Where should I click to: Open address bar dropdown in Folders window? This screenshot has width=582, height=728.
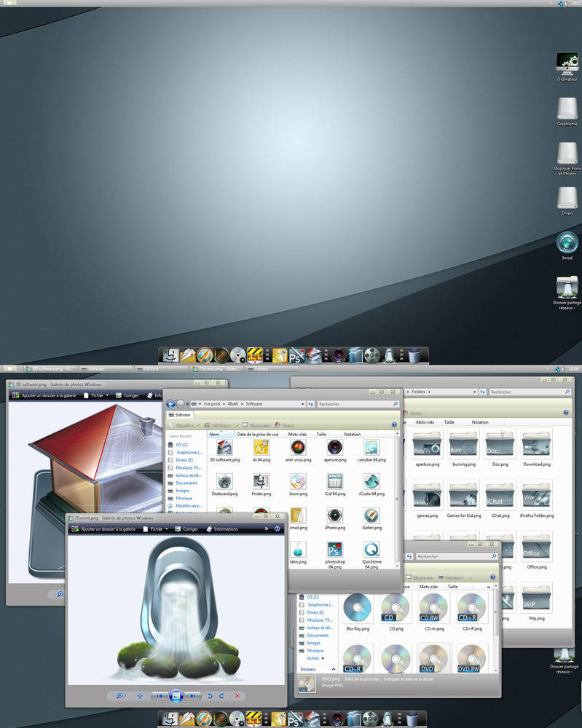(474, 392)
